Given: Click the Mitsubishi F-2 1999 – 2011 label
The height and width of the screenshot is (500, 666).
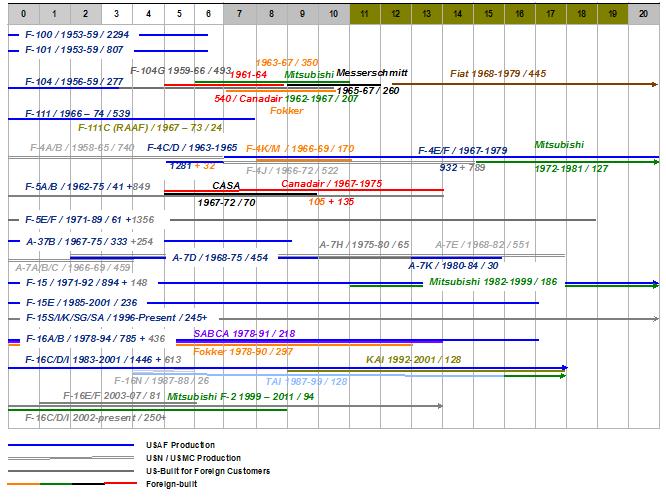Looking at the screenshot, I should coord(241,396).
